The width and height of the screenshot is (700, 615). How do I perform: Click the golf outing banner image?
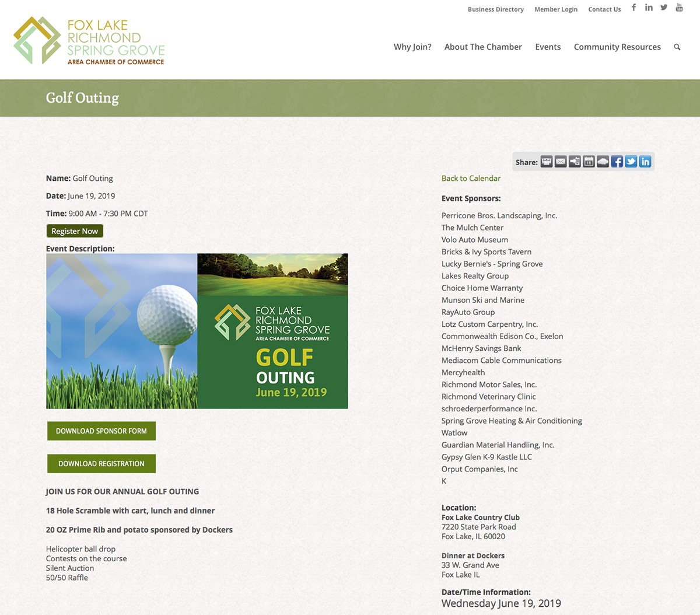point(197,331)
